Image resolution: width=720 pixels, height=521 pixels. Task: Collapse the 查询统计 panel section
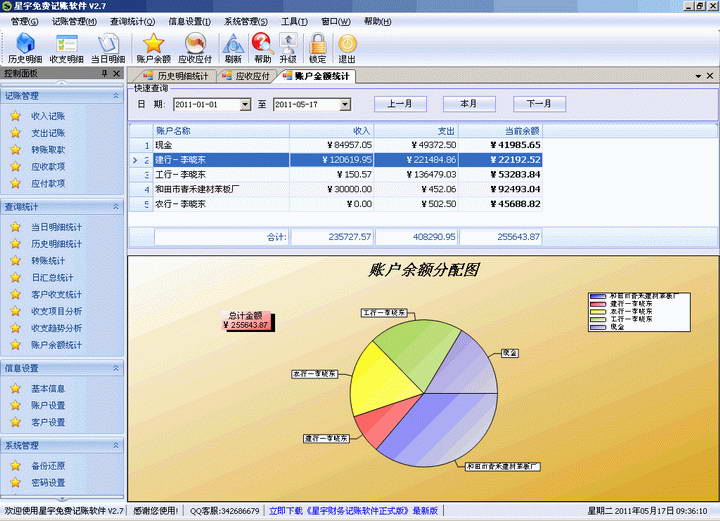pyautogui.click(x=116, y=207)
